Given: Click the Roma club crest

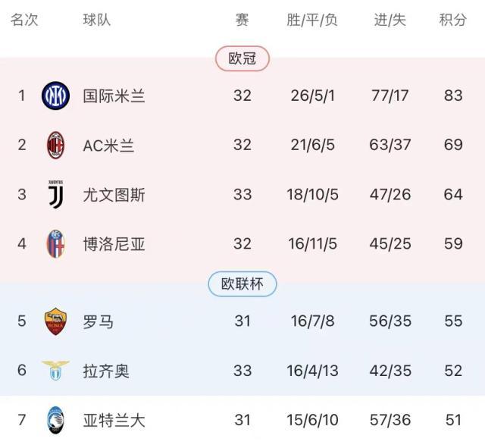Looking at the screenshot, I should coord(55,321).
